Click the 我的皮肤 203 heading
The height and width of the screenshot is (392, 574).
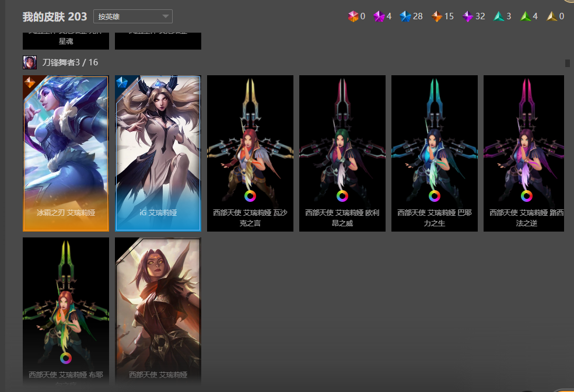point(55,17)
